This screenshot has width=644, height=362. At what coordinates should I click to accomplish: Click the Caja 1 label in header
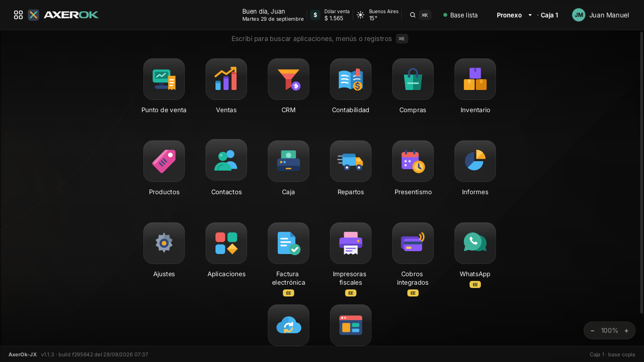(549, 15)
